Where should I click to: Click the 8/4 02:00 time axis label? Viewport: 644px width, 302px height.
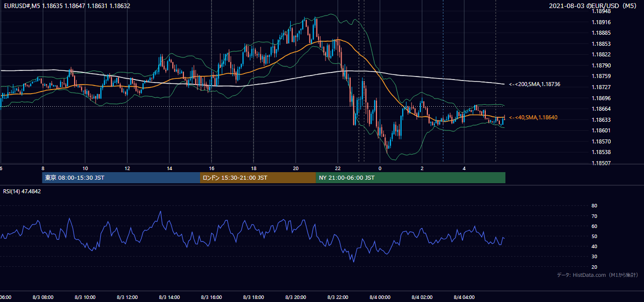pyautogui.click(x=422, y=297)
